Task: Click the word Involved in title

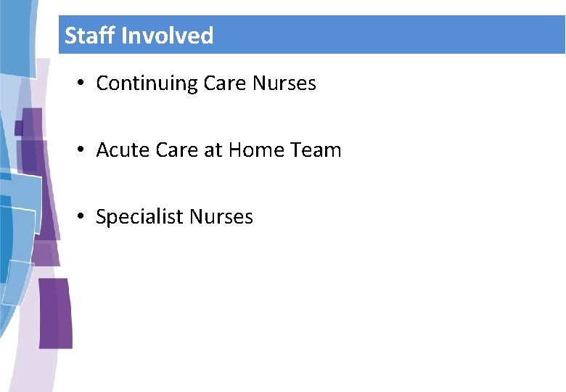Action: (167, 36)
